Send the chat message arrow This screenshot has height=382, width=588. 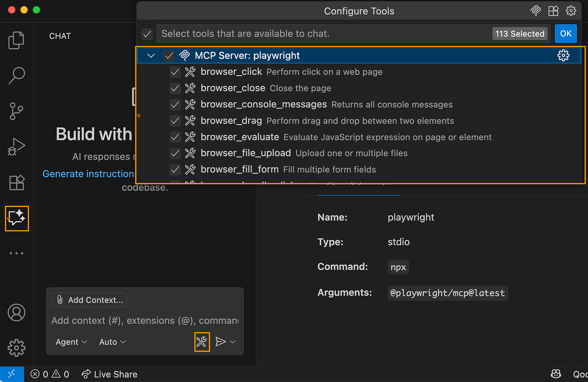(220, 342)
